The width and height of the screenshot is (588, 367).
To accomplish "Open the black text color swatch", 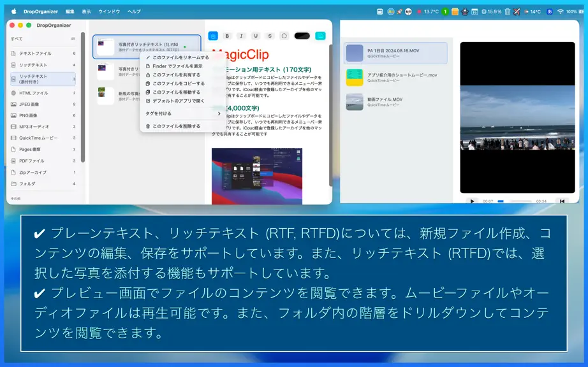I will point(302,36).
